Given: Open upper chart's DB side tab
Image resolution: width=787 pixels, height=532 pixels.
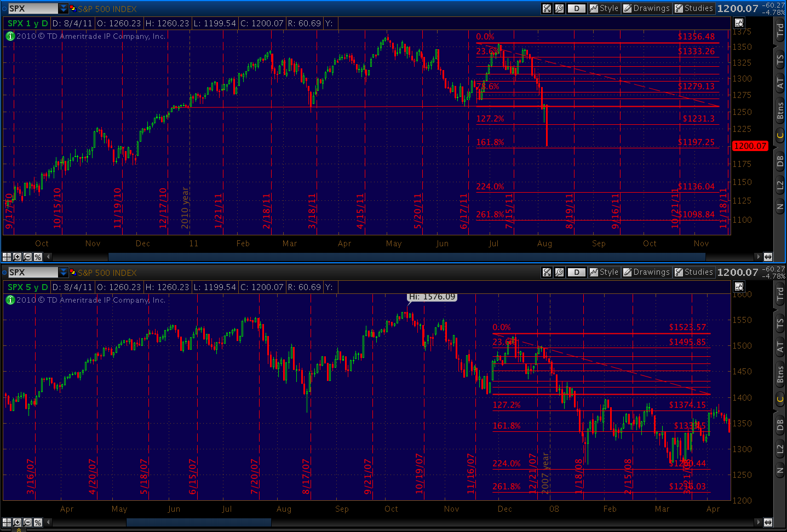Looking at the screenshot, I should [780, 161].
